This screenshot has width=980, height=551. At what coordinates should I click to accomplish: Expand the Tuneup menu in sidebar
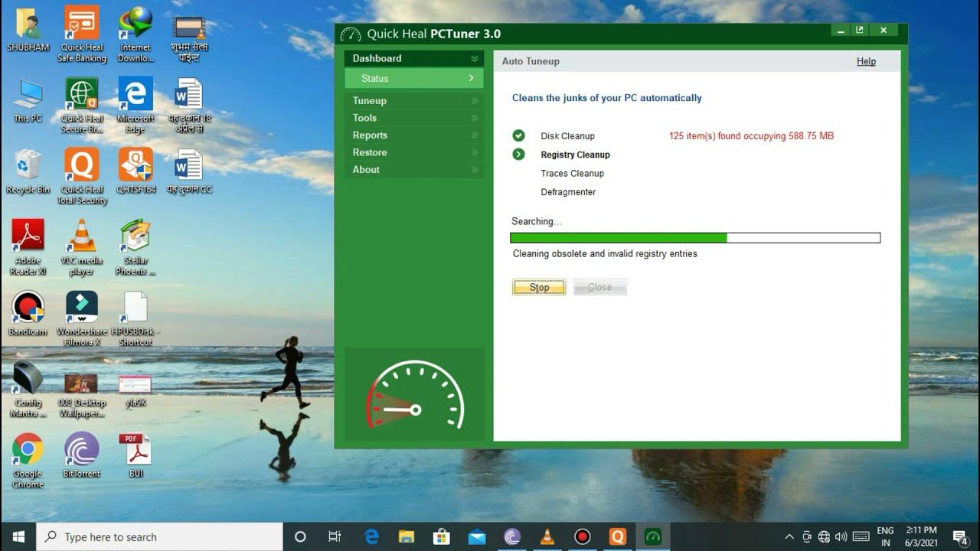(413, 100)
